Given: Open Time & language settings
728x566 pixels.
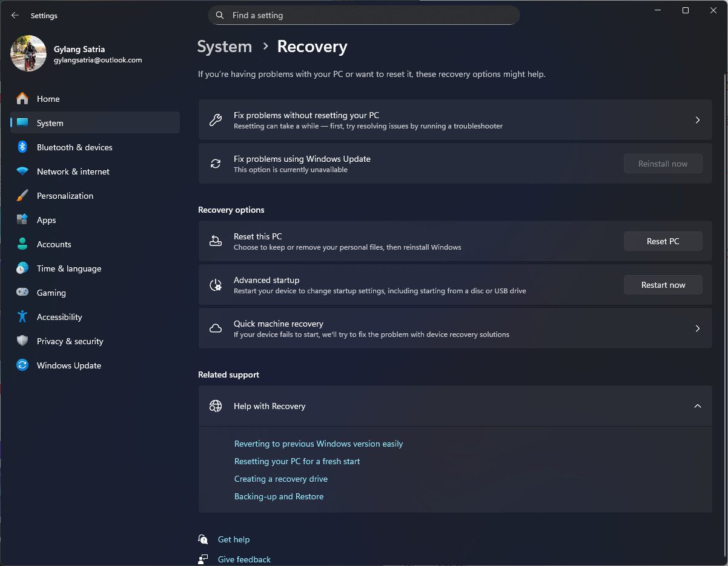Looking at the screenshot, I should [68, 268].
